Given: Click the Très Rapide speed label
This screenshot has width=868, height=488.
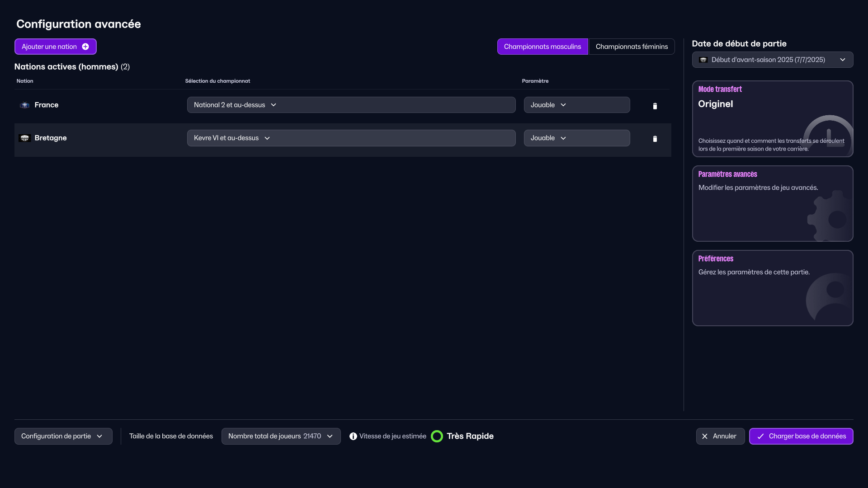Looking at the screenshot, I should coord(470,436).
